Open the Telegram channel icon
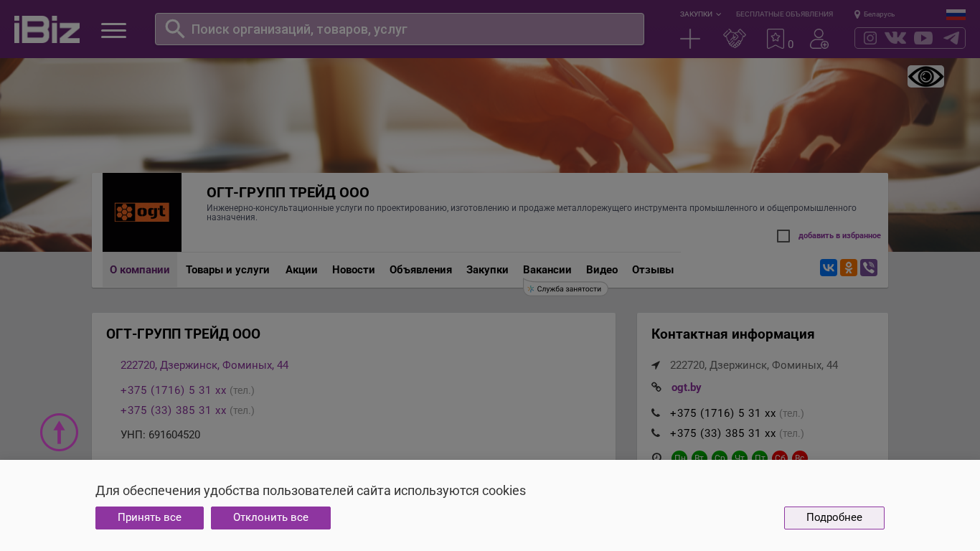This screenshot has width=980, height=551. (951, 38)
